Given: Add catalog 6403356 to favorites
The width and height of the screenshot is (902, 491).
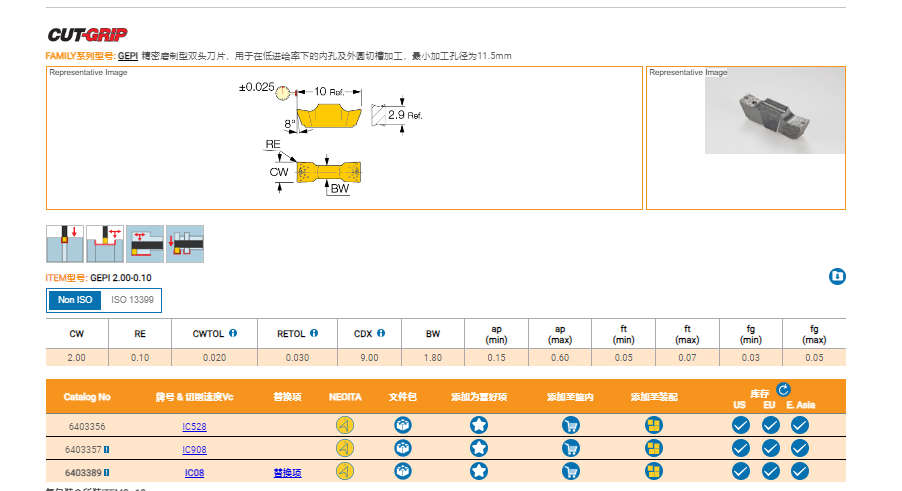Looking at the screenshot, I should (x=479, y=424).
